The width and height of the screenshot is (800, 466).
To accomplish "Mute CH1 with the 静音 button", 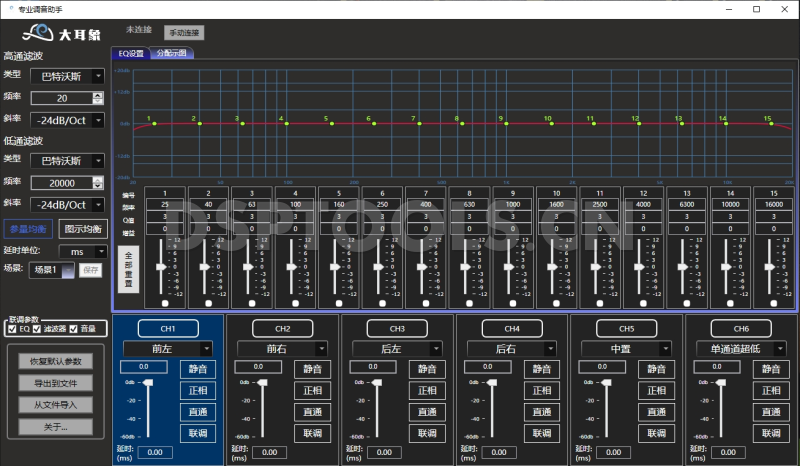I will tap(198, 368).
